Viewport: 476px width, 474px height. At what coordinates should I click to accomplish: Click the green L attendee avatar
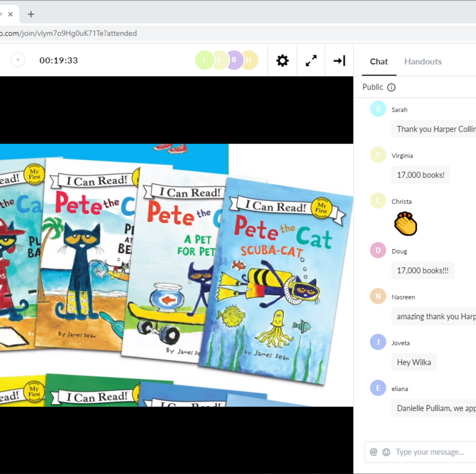pyautogui.click(x=205, y=60)
